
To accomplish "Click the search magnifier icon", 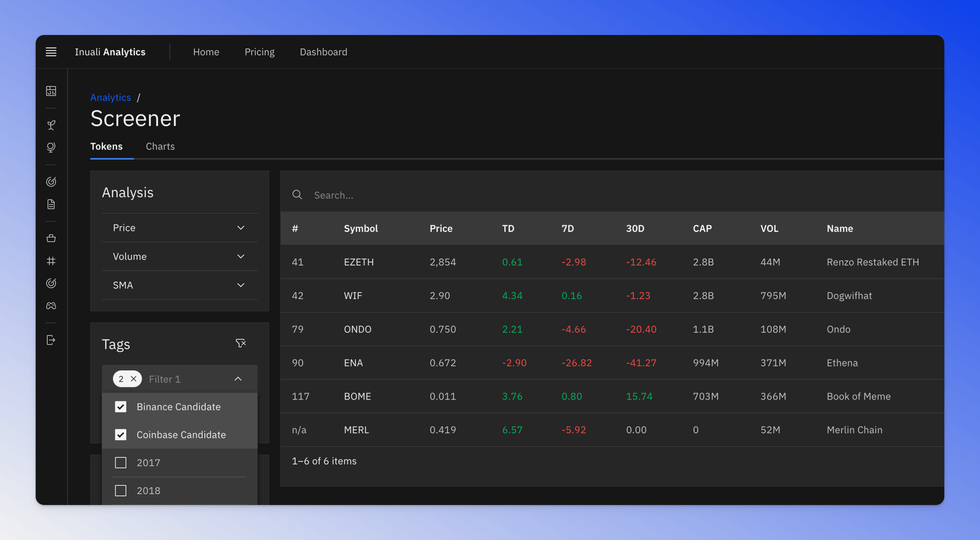I will tap(297, 195).
